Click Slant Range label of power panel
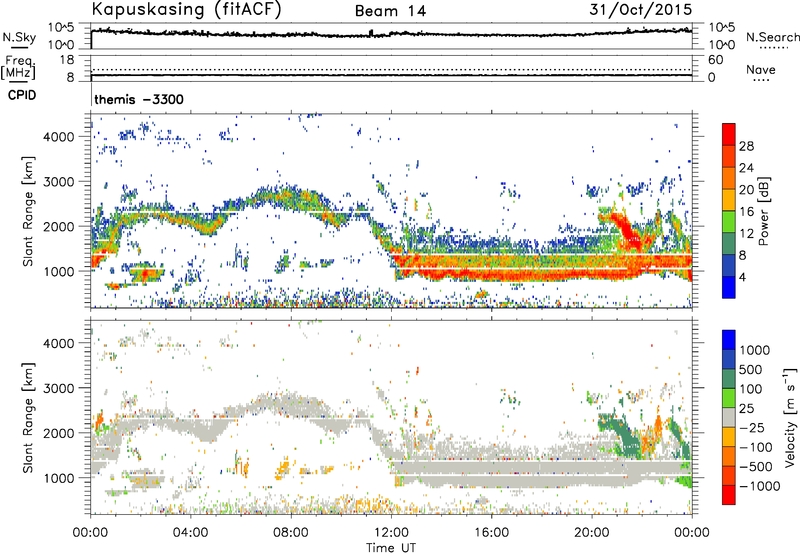The width and height of the screenshot is (800, 554). point(28,211)
